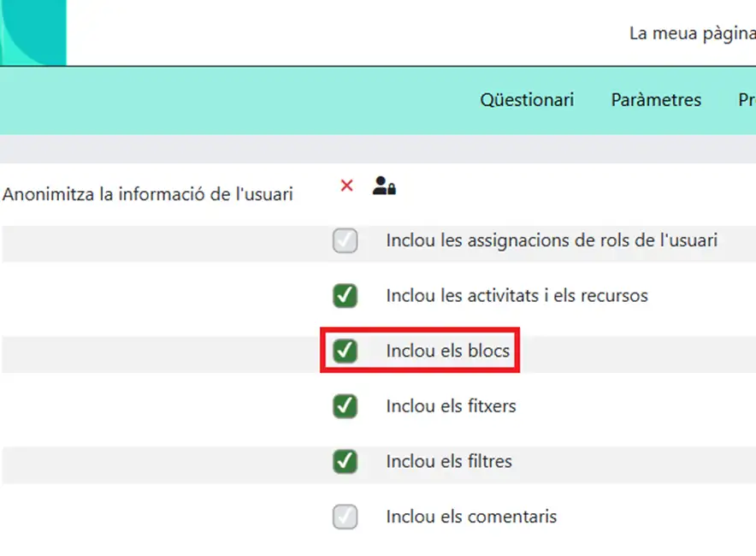Click the red X icon beside Anonimitza
The width and height of the screenshot is (756, 556).
(x=346, y=186)
